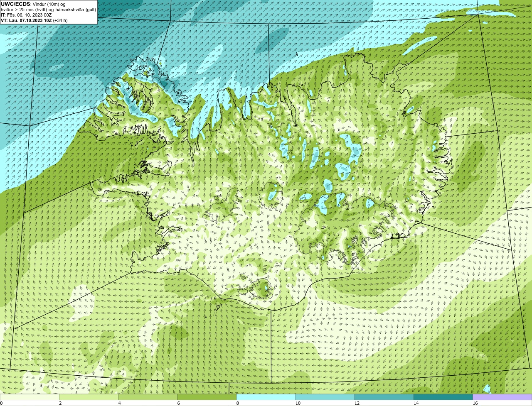Viewport: 532px width, 406px height.
Task: Click the "4" label on the color scale
Action: pos(119,403)
